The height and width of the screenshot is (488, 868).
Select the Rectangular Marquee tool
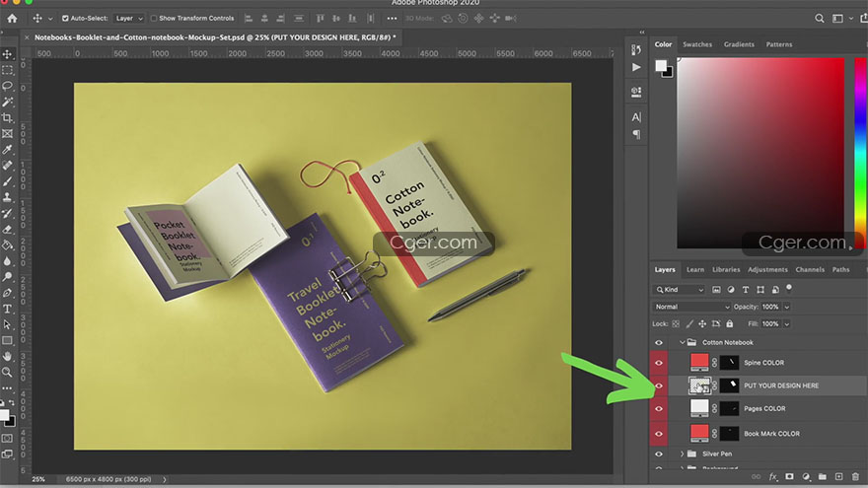pos(8,70)
